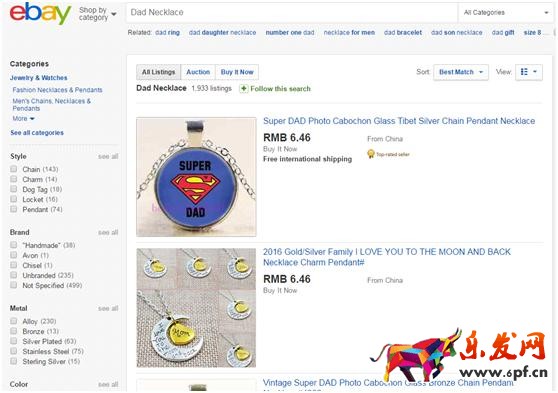Switch to the Buy It Now tab
Screen dimensions: 558x393
tap(237, 72)
